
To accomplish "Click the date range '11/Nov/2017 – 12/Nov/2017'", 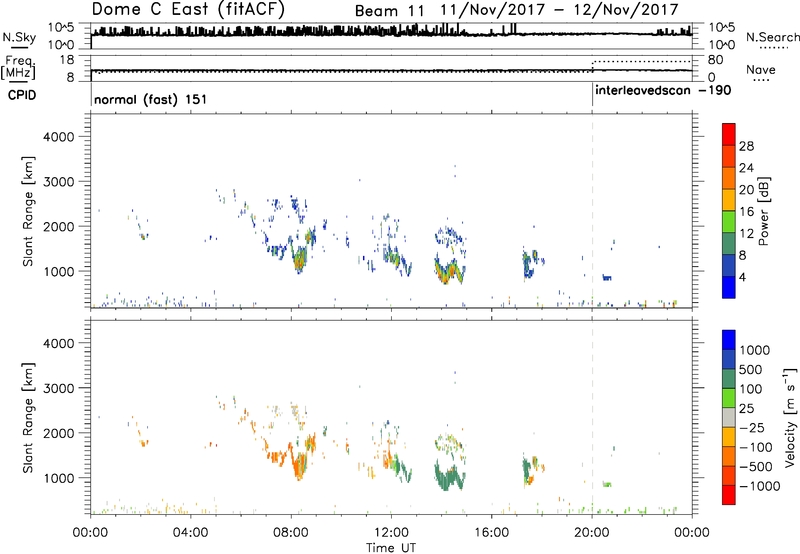I will tap(559, 10).
